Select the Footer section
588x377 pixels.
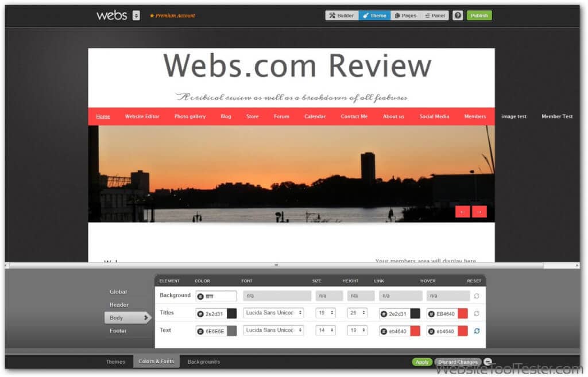[x=118, y=331]
